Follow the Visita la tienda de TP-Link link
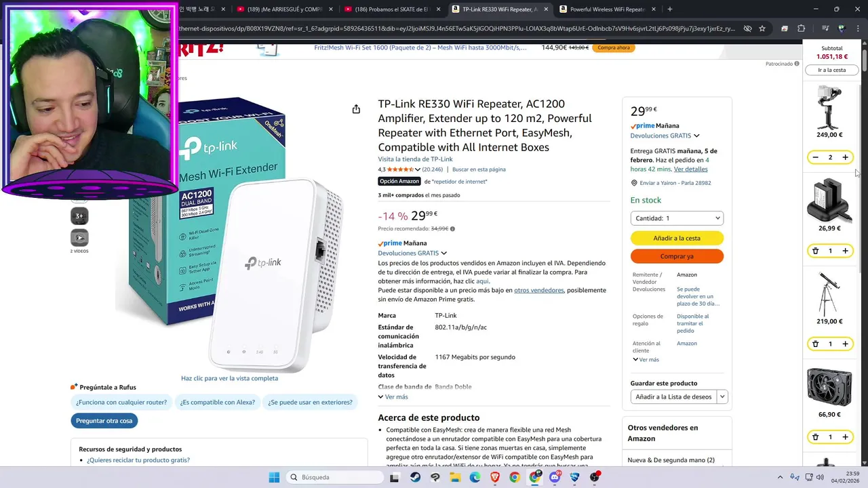 415,159
